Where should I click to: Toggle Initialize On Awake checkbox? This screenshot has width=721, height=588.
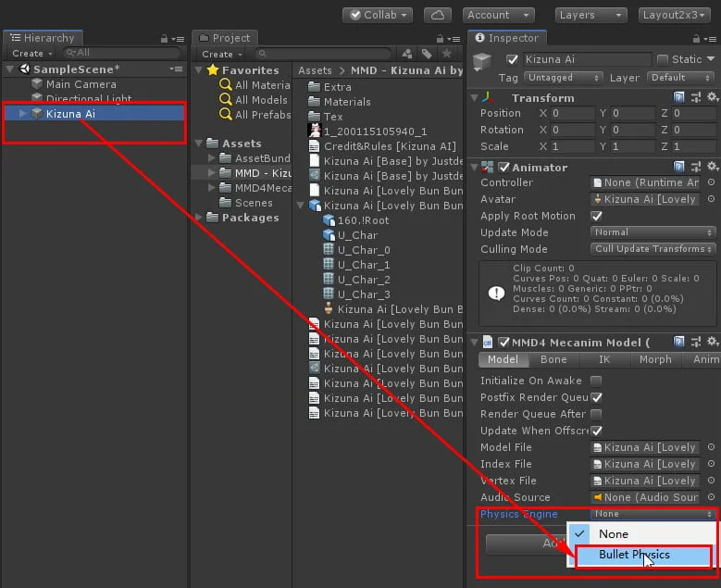pos(596,381)
